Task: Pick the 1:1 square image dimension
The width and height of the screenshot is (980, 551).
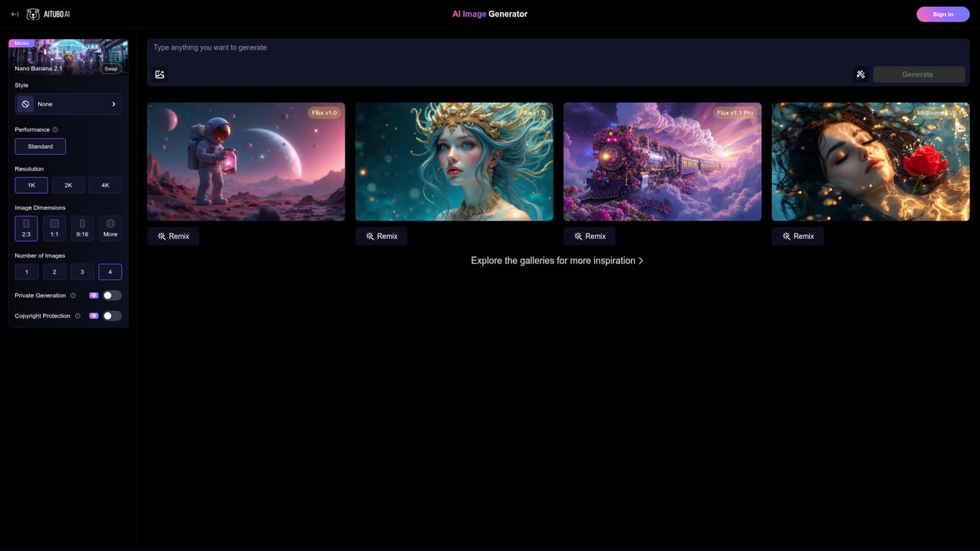Action: 54,228
